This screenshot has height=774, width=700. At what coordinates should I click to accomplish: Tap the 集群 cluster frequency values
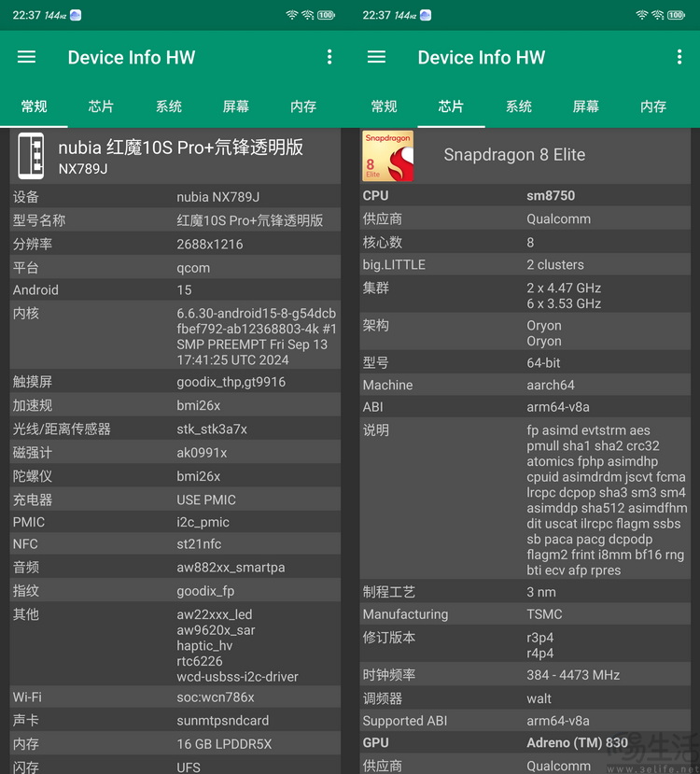pyautogui.click(x=564, y=296)
